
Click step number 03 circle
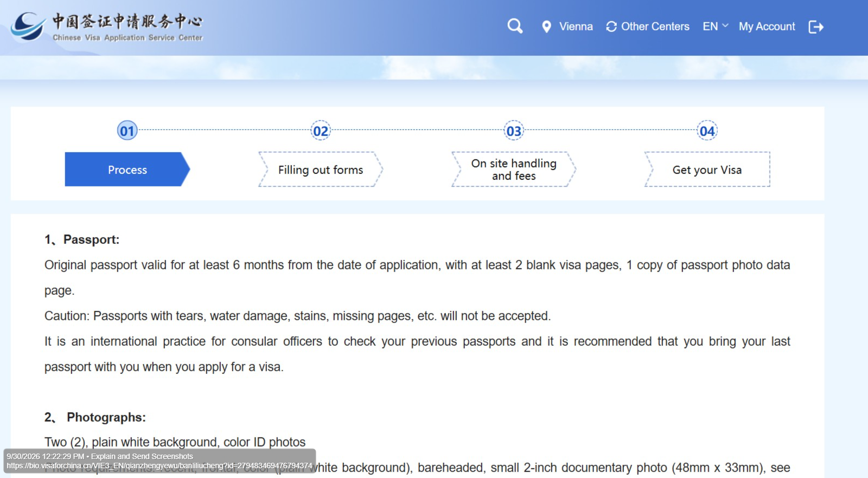(514, 131)
